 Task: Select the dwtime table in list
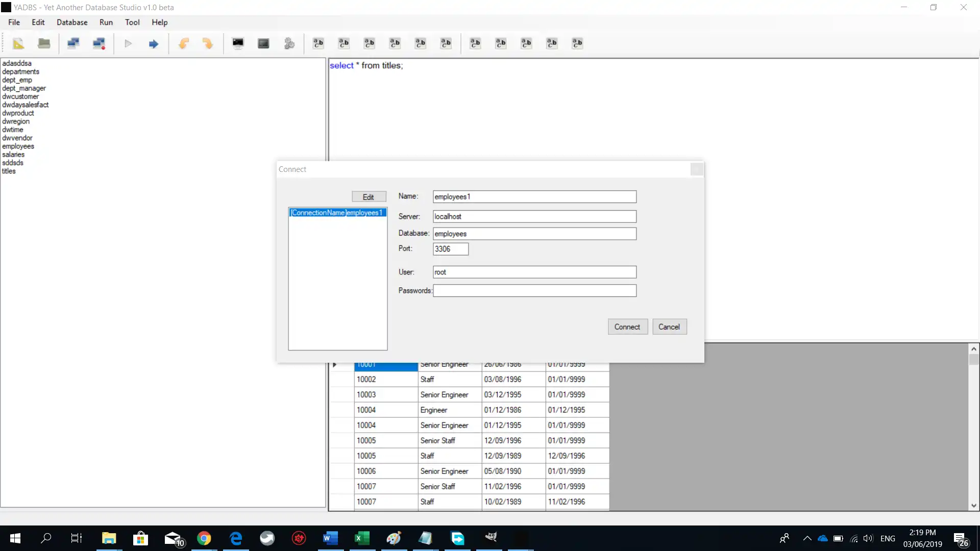click(x=13, y=130)
